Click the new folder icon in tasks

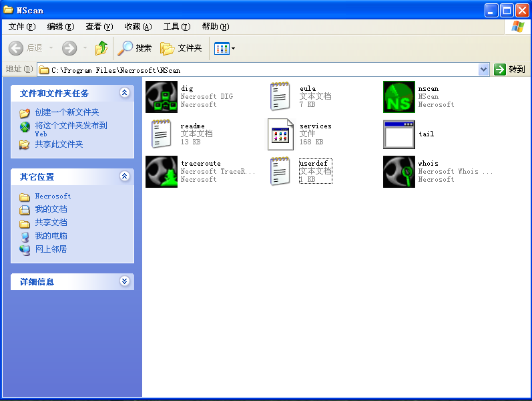(x=25, y=113)
